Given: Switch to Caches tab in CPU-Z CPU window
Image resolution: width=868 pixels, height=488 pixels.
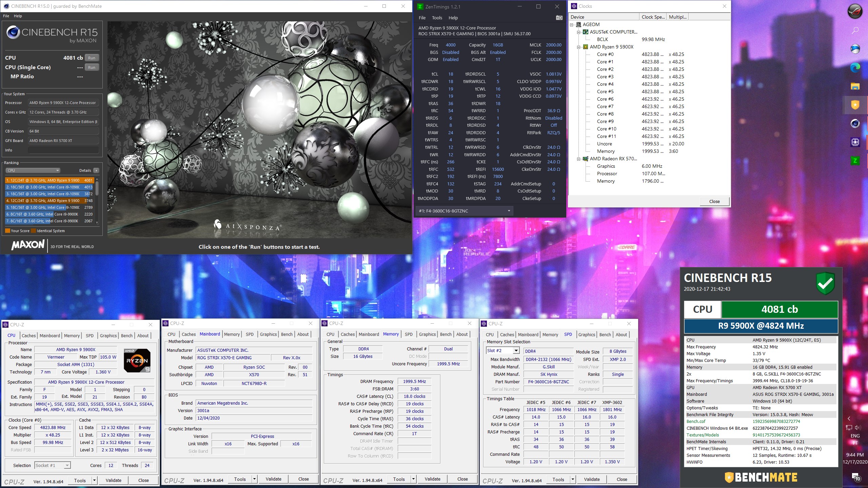Looking at the screenshot, I should point(28,335).
